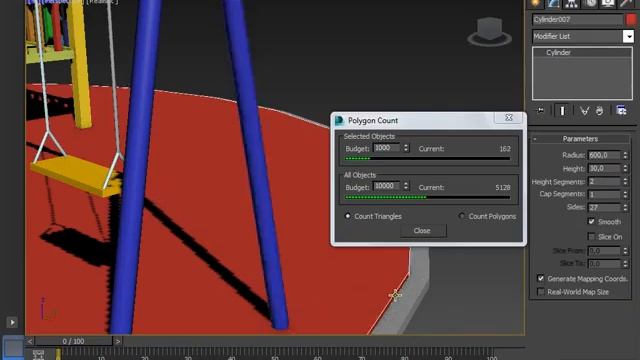The width and height of the screenshot is (640, 360).
Task: Adjust the Selected Objects Budget spinner
Action: coord(406,148)
